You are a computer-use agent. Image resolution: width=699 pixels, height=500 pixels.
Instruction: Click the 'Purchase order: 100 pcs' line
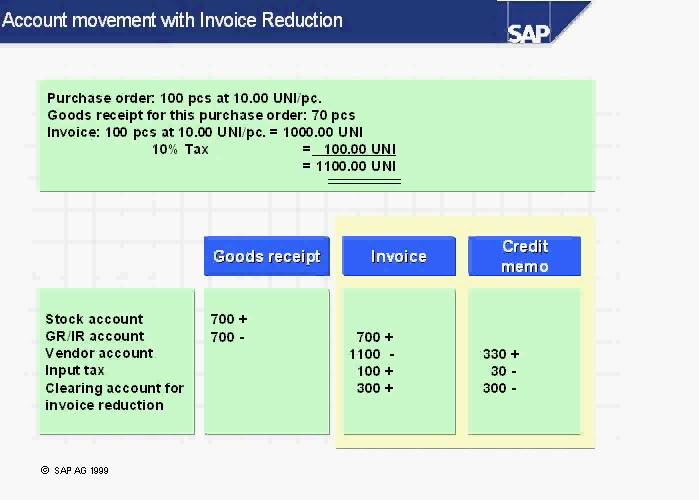point(184,98)
